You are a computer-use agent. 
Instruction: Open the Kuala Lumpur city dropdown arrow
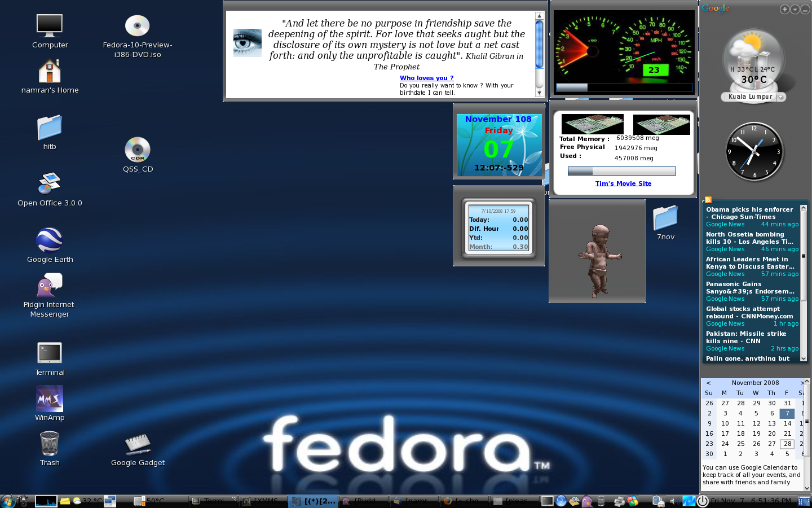pos(781,97)
